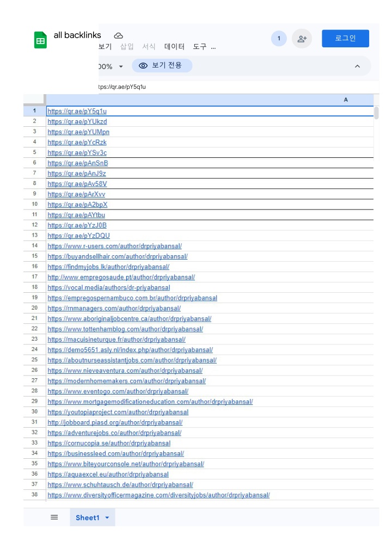Rename the all backlinks document title
The image size is (392, 554).
coord(77,35)
